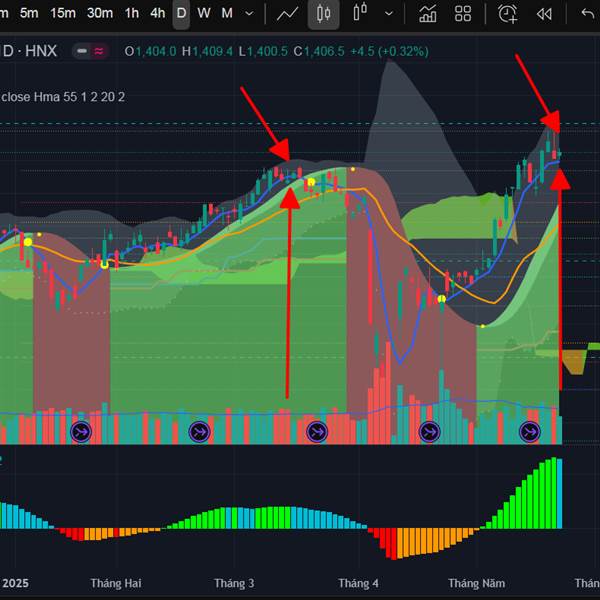Open the indicator templates grid icon
Image resolution: width=600 pixels, height=600 pixels.
[463, 14]
